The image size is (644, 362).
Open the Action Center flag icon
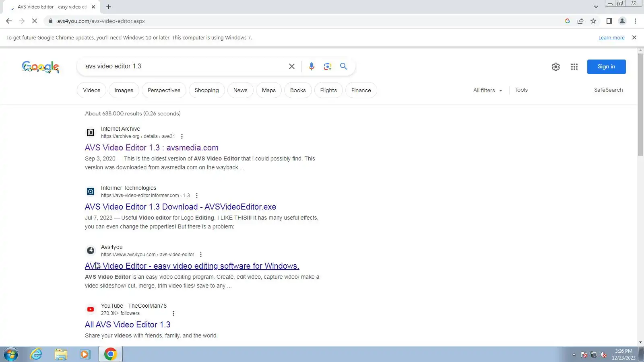tap(584, 354)
